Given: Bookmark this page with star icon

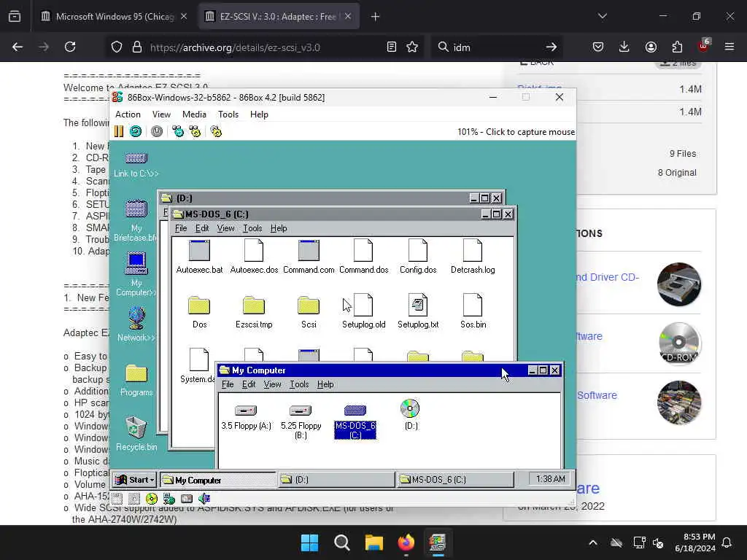Looking at the screenshot, I should click(412, 47).
